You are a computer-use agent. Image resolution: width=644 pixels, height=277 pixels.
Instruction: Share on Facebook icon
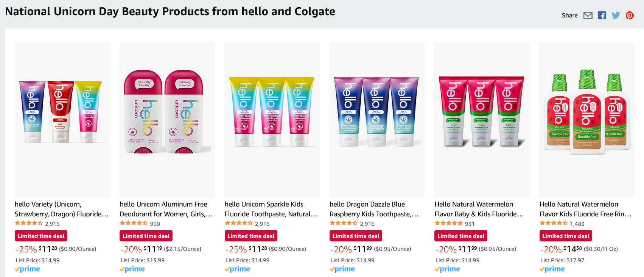coord(602,16)
